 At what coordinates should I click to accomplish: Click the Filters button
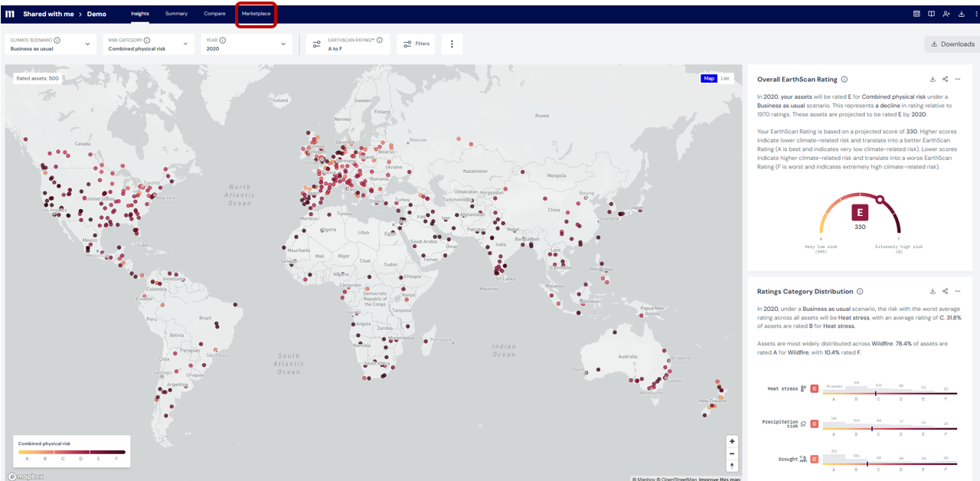(x=416, y=44)
